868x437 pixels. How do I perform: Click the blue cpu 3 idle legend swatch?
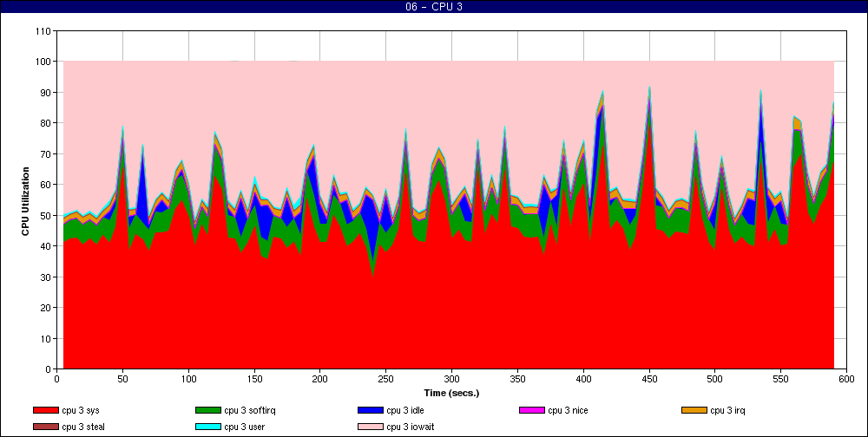(371, 410)
